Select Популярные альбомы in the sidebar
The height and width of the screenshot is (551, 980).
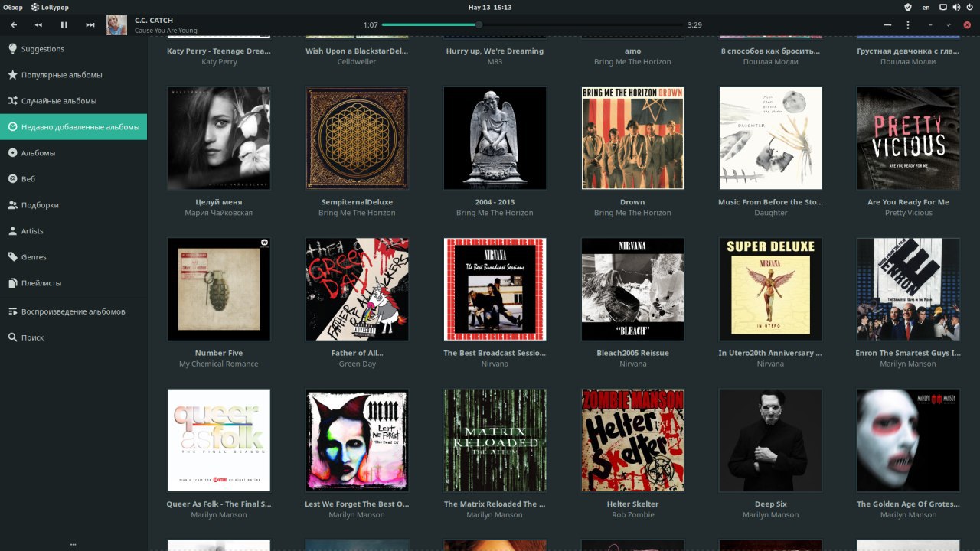click(61, 75)
